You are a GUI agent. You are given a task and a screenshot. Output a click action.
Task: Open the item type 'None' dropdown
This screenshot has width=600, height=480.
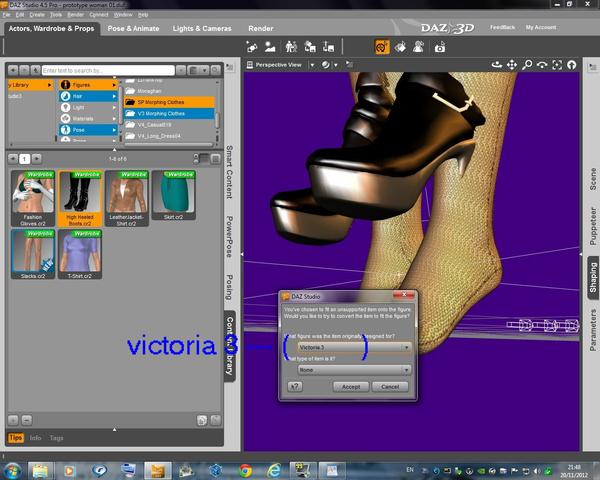point(354,370)
